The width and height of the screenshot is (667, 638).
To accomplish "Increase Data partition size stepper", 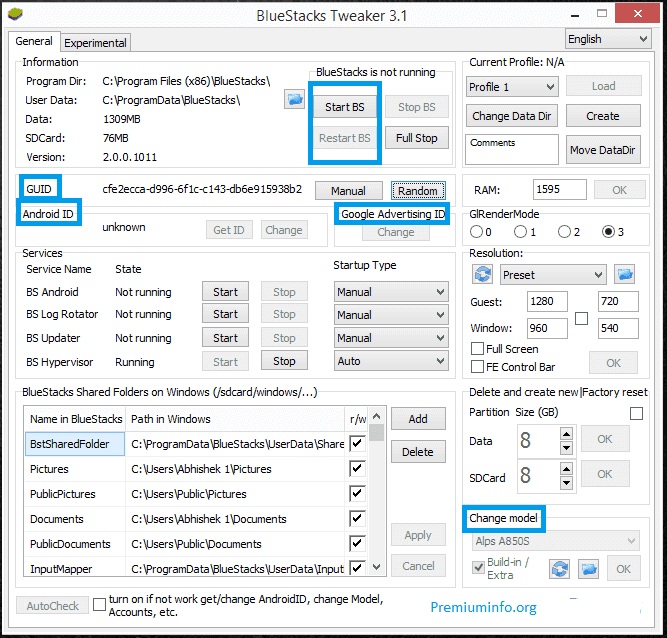I will coord(566,434).
